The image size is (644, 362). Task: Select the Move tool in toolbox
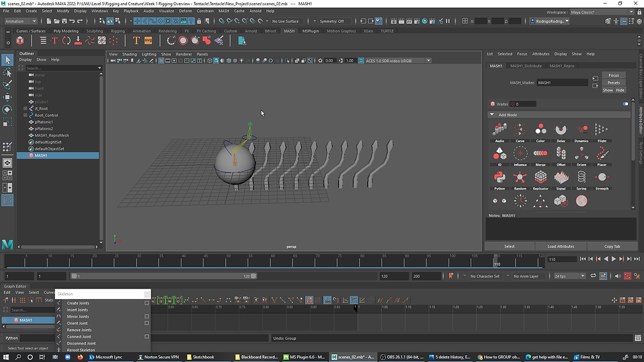[x=7, y=97]
